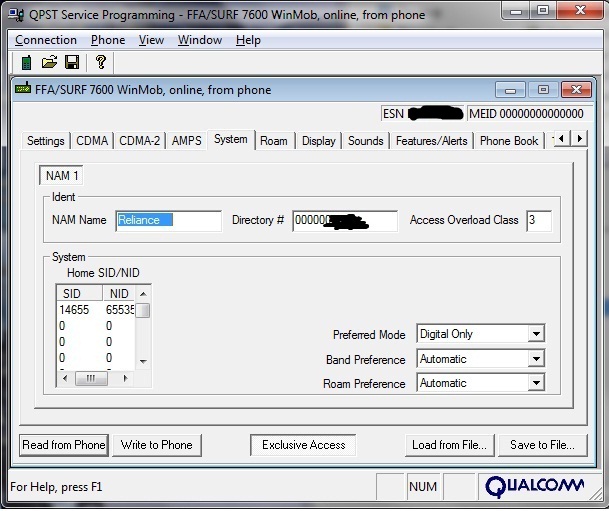Click SID list scroll-up arrow
609x511 pixels.
[x=143, y=294]
